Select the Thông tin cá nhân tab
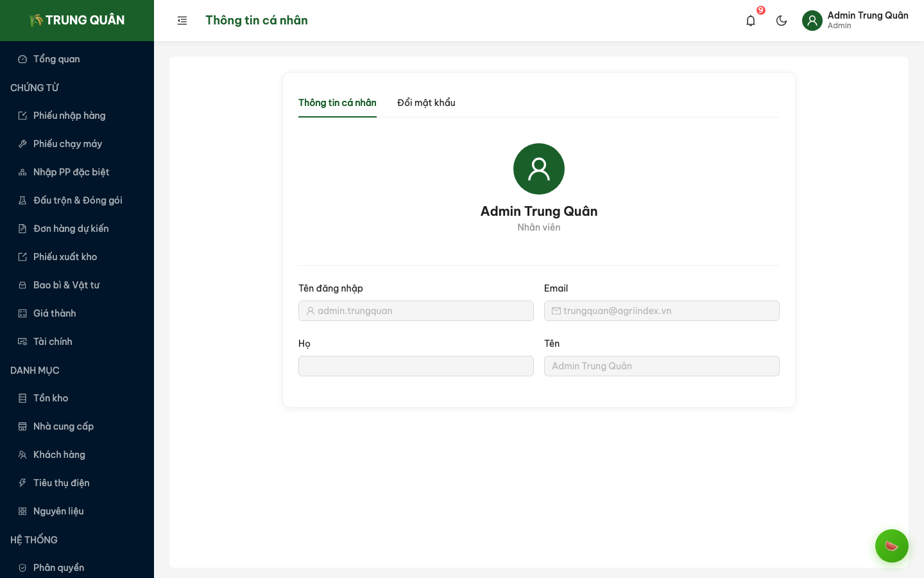This screenshot has height=578, width=924. (337, 103)
